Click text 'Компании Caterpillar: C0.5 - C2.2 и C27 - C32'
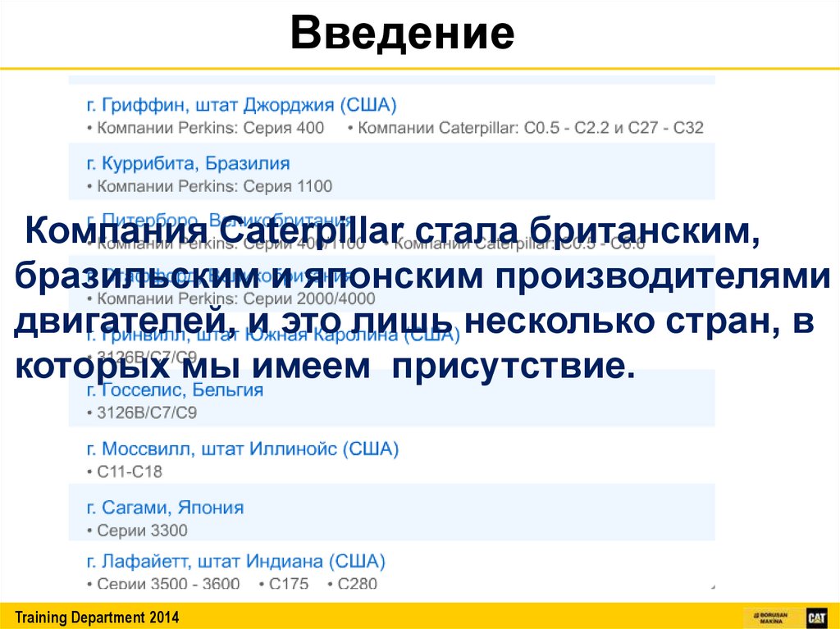Viewport: 840px width, 629px height. point(531,128)
